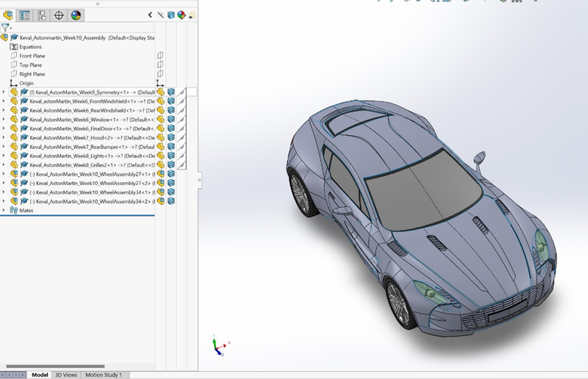Switch to the PropertyManager tab

point(25,15)
